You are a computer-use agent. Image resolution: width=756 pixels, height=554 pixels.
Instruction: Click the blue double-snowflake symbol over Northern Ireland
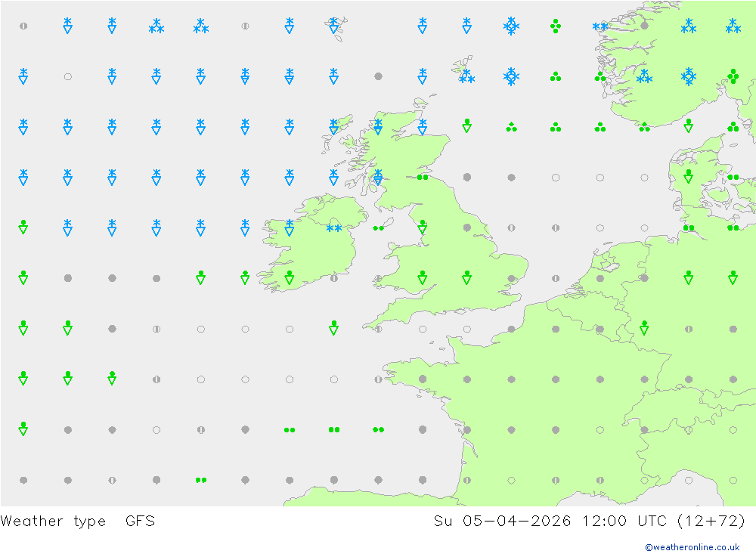[333, 228]
